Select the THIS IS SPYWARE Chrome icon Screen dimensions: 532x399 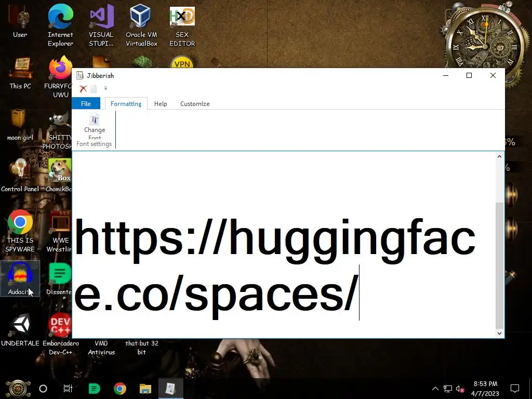20,232
